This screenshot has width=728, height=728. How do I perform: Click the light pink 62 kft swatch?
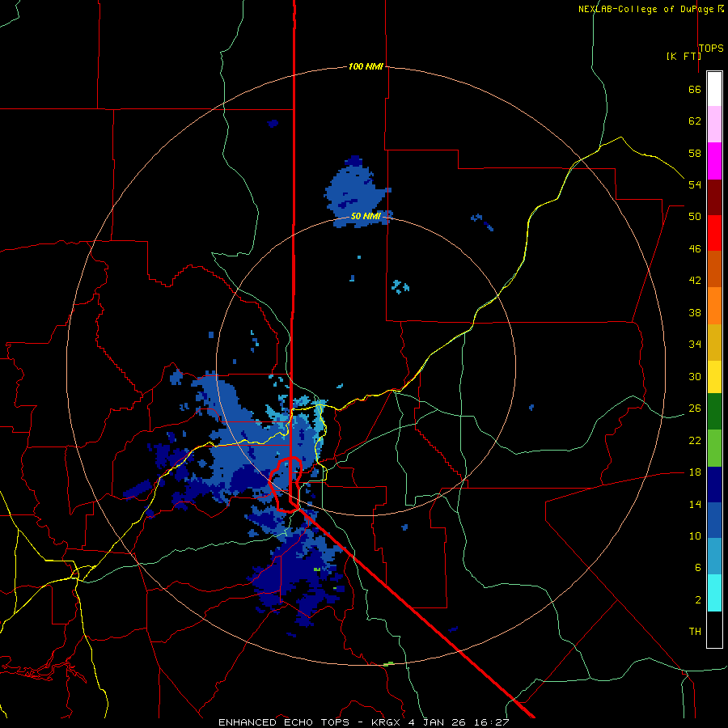click(x=714, y=124)
